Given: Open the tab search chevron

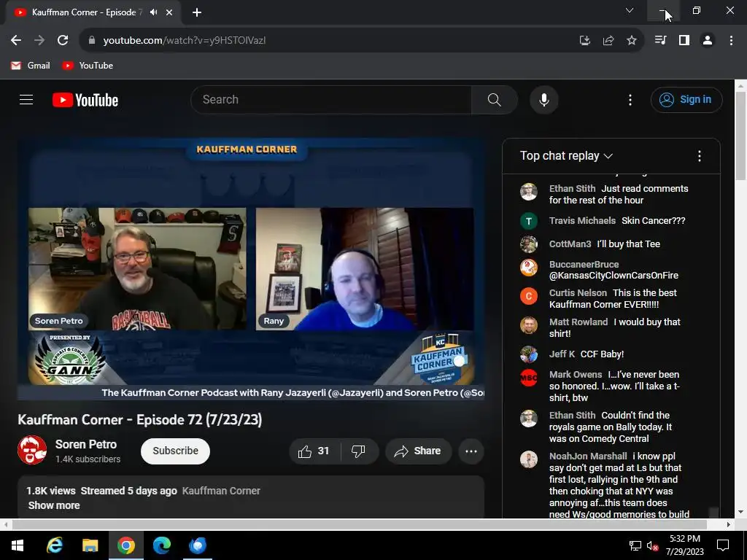Looking at the screenshot, I should [x=630, y=10].
